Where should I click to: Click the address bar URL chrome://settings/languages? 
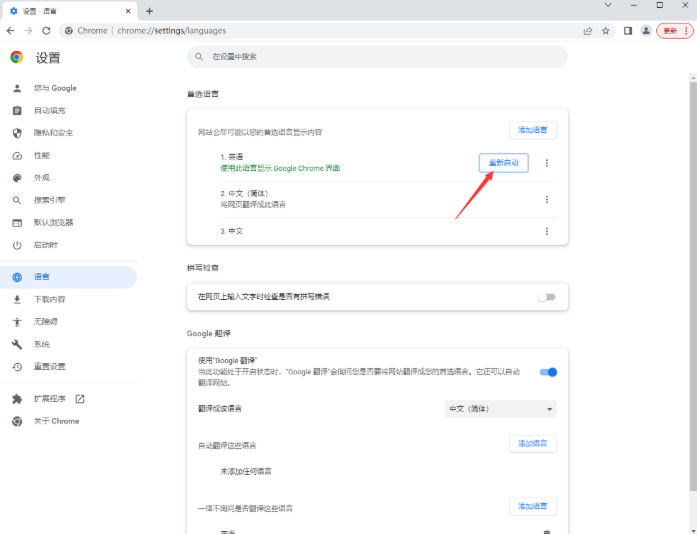tap(172, 31)
